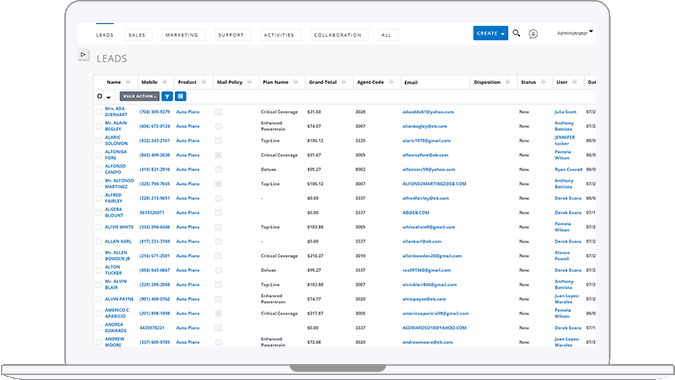The height and width of the screenshot is (380, 675).
Task: Select Agent Code 3019 cell
Action: (360, 256)
